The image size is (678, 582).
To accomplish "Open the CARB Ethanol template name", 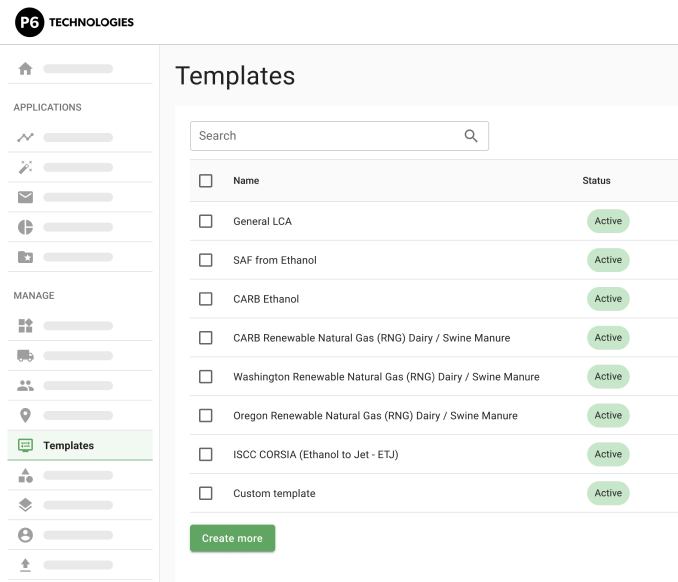I will coord(266,299).
